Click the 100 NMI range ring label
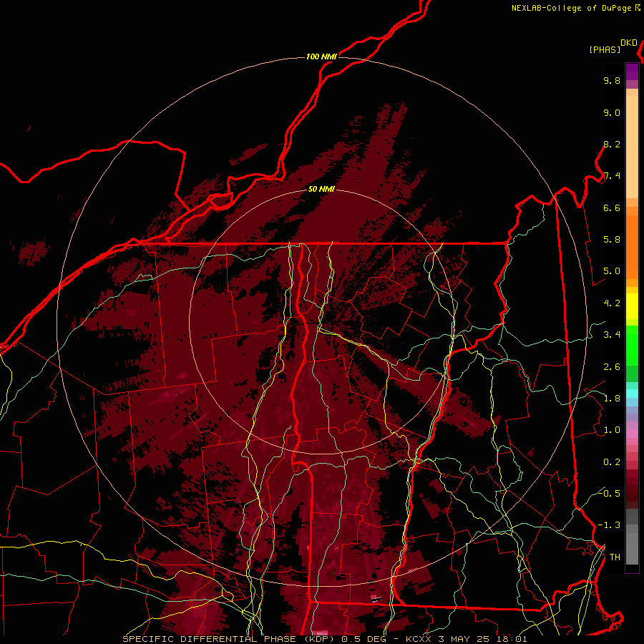Viewport: 644px width, 644px height. pos(321,57)
